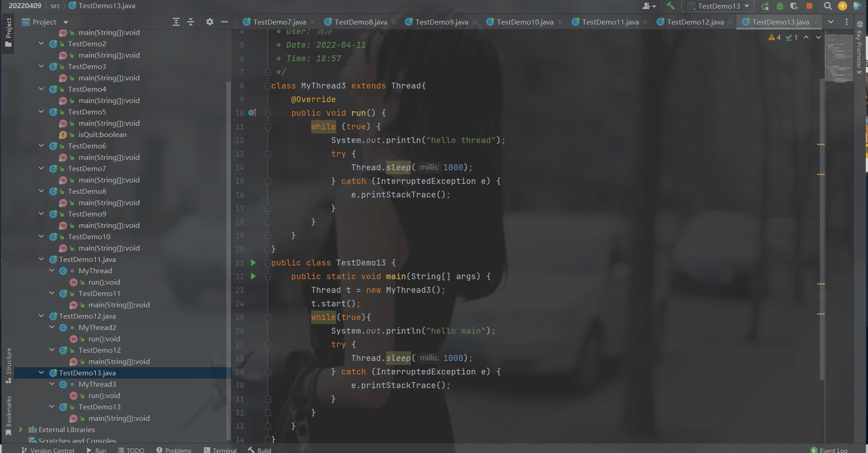The width and height of the screenshot is (868, 453).
Task: Click the warnings count inspection widget
Action: (x=775, y=37)
